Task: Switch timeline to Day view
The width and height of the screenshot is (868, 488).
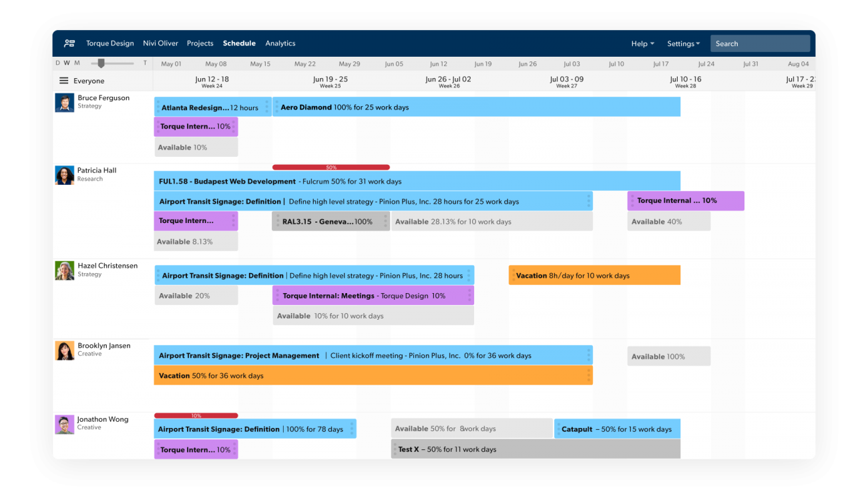Action: [57, 63]
